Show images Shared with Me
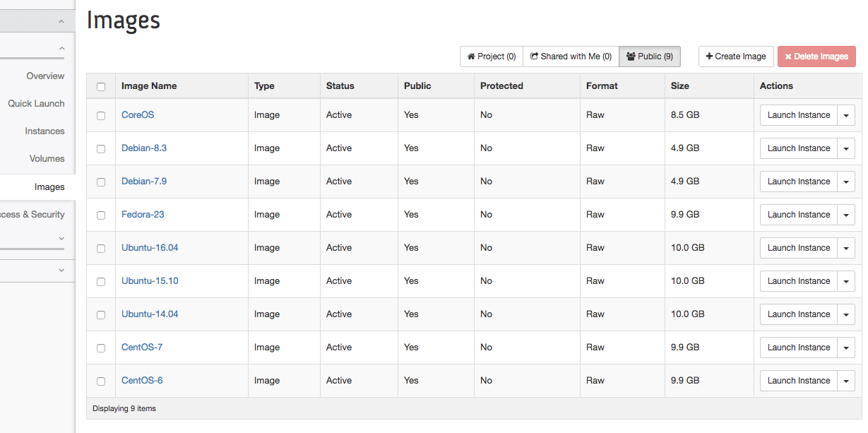This screenshot has width=868, height=433. click(571, 57)
